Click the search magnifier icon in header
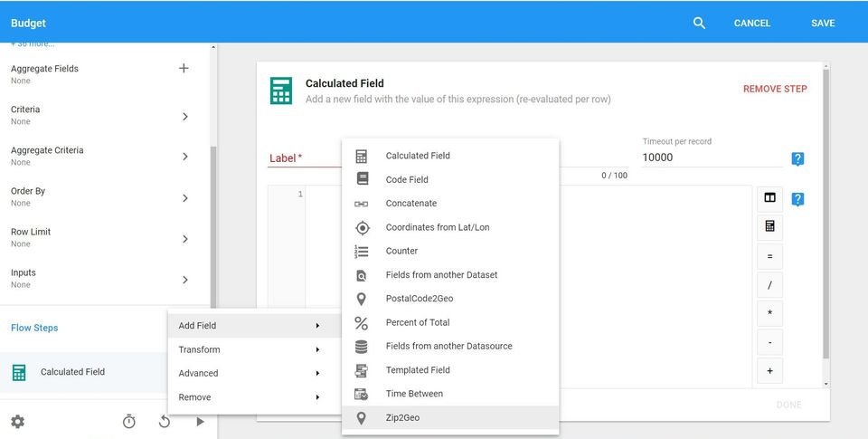The width and height of the screenshot is (868, 439). coord(699,24)
